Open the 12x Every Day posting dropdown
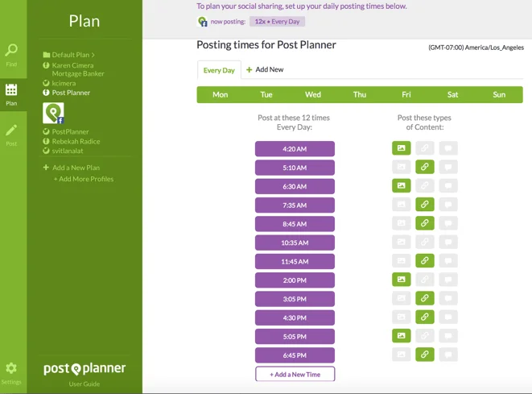This screenshot has width=532, height=394. point(277,22)
